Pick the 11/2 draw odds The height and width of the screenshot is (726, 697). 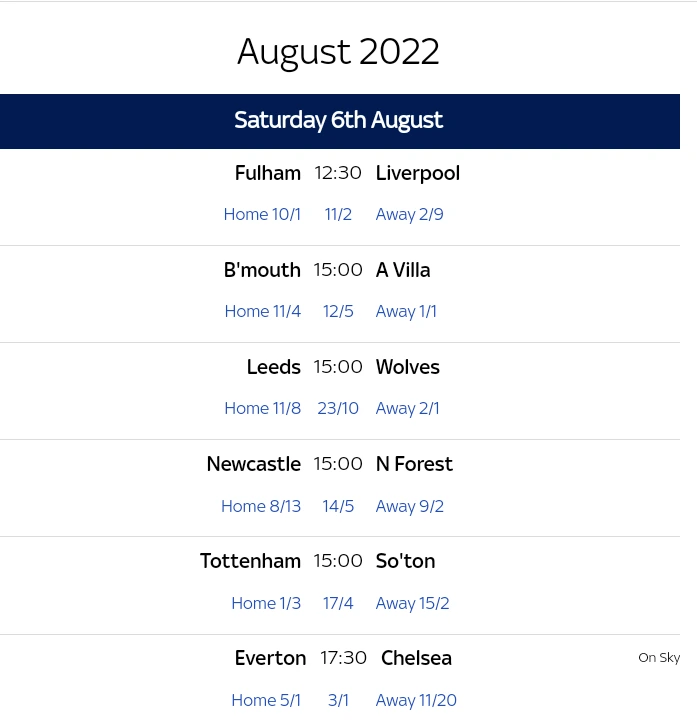[338, 214]
